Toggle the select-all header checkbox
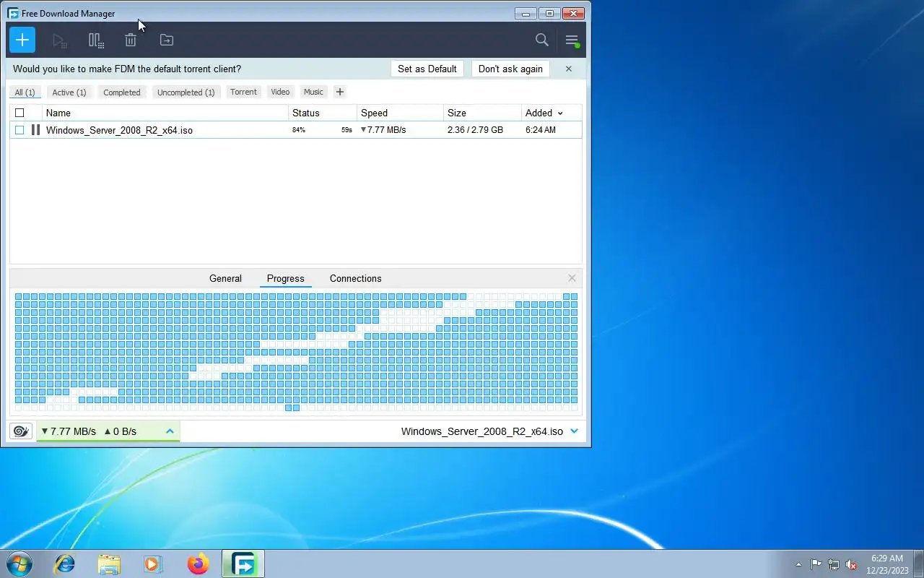This screenshot has width=924, height=578. [x=19, y=113]
